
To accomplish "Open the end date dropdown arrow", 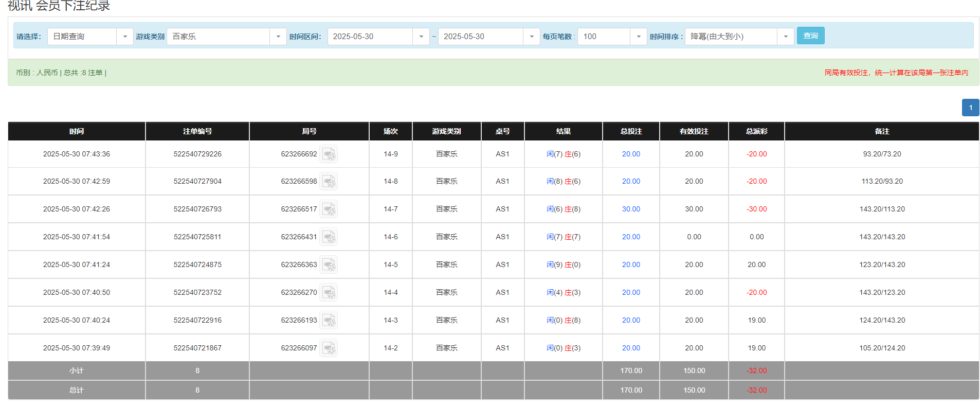I will 531,37.
